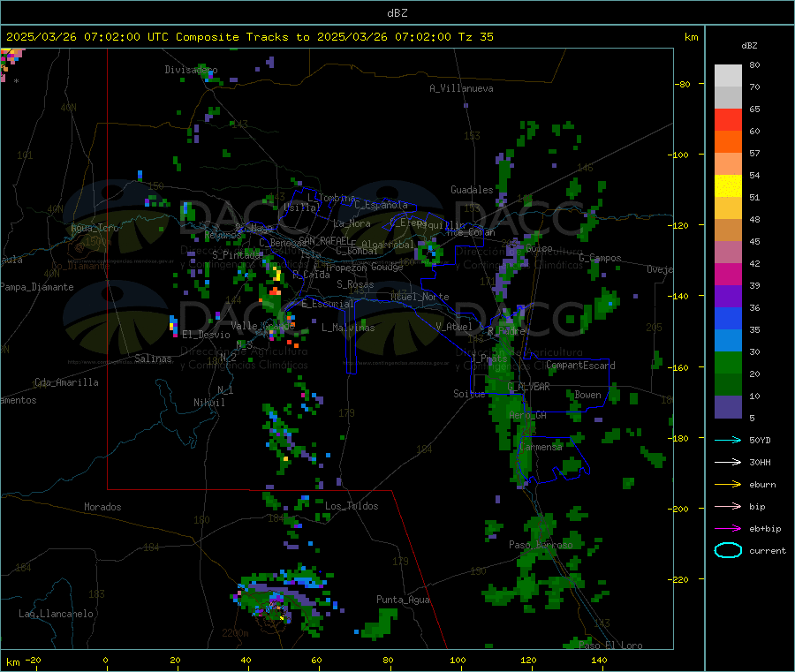Click the -100 km tick on right axis
The height and width of the screenshot is (672, 795).
[x=679, y=155]
